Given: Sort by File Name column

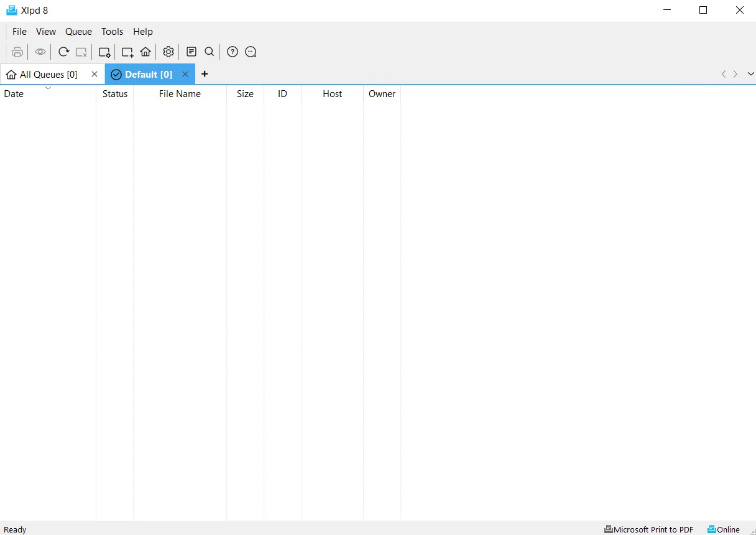Looking at the screenshot, I should (x=180, y=94).
